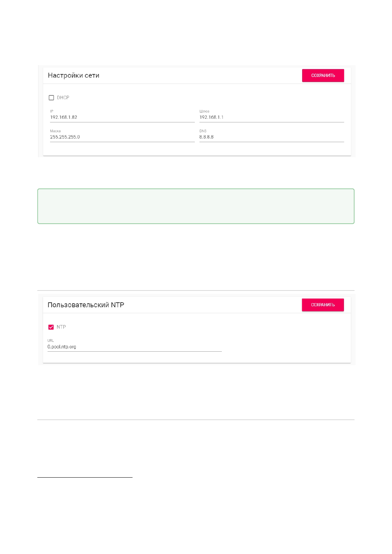The image size is (392, 554).
Task: Click the Маска field showing 255.255.255.0
Action: (x=122, y=137)
